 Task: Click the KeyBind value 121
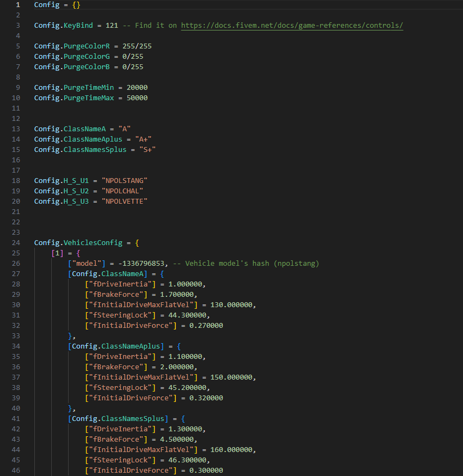click(x=112, y=26)
